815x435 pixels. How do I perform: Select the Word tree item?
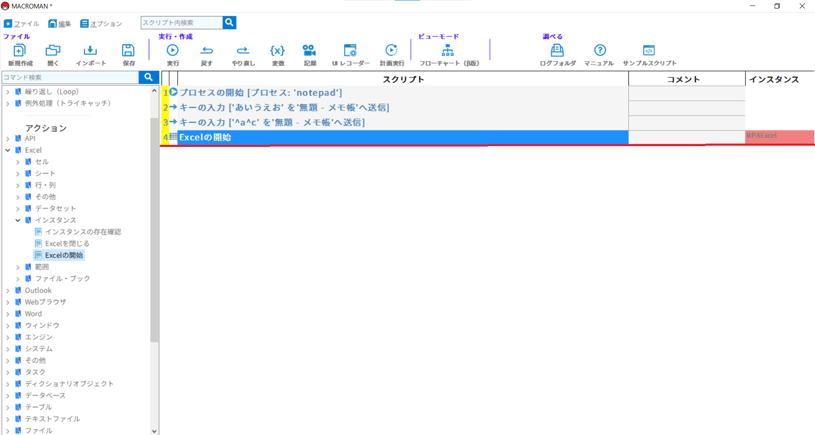point(33,314)
